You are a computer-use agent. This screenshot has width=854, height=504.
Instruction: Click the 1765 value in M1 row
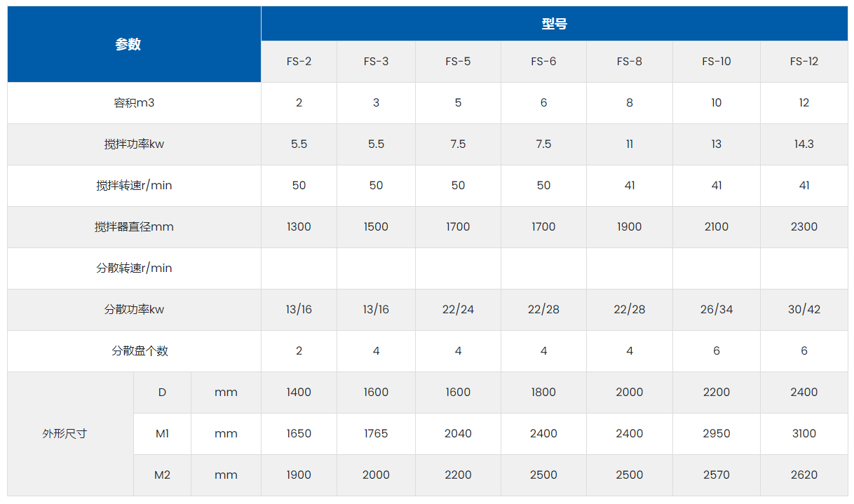coord(376,434)
